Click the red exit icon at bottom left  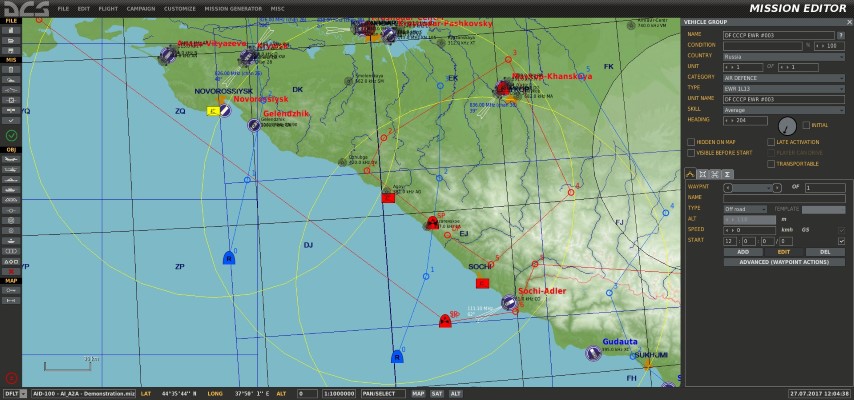(x=11, y=378)
